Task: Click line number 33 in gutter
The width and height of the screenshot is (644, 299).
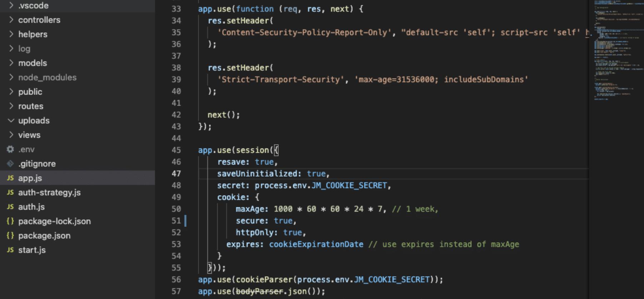Action: 176,9
